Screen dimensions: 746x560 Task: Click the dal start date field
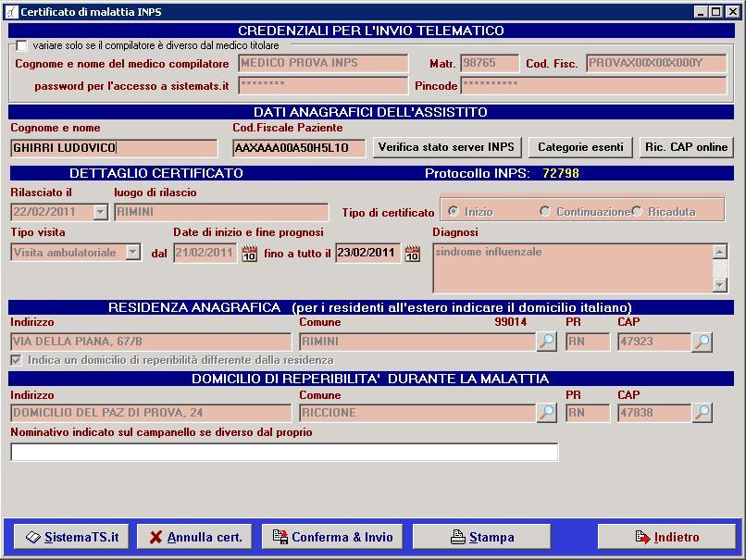click(x=205, y=253)
